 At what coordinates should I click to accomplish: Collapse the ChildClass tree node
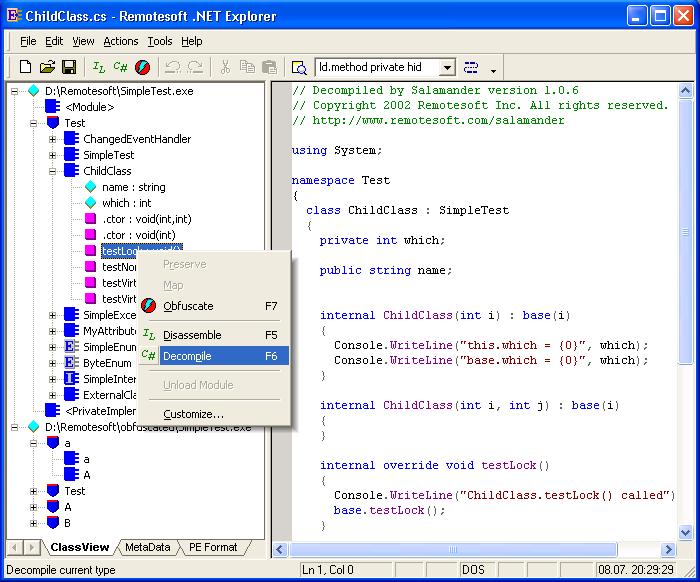(52, 171)
